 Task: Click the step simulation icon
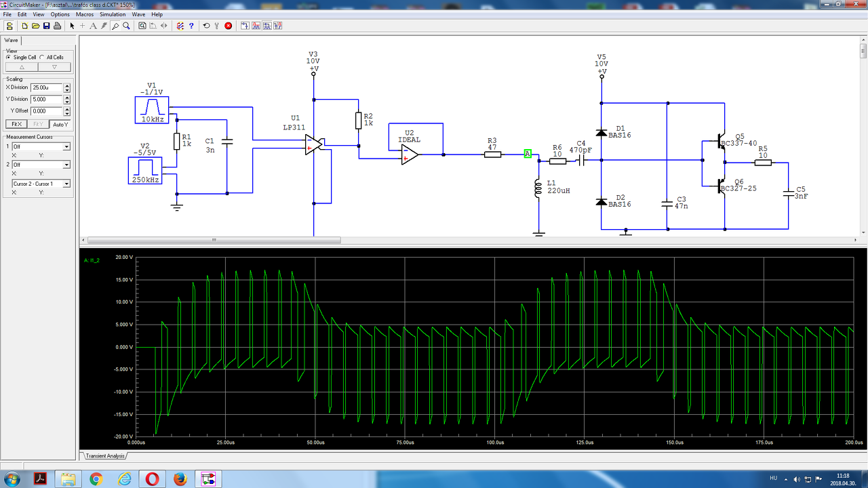pos(217,26)
